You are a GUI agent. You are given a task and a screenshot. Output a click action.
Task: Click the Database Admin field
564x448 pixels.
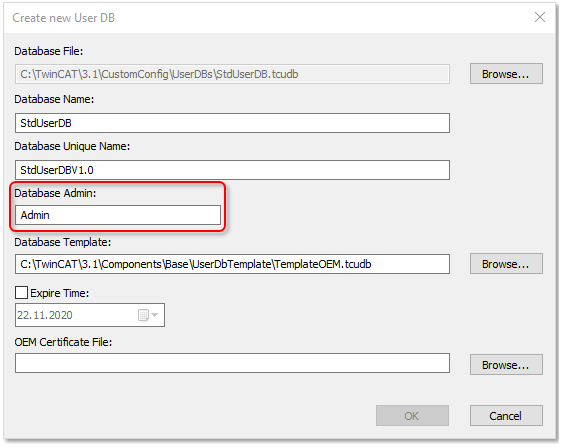[x=118, y=215]
